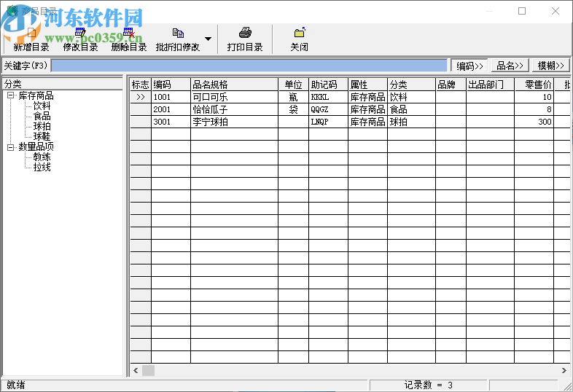
Task: Click the 单位 column header
Action: 294,85
